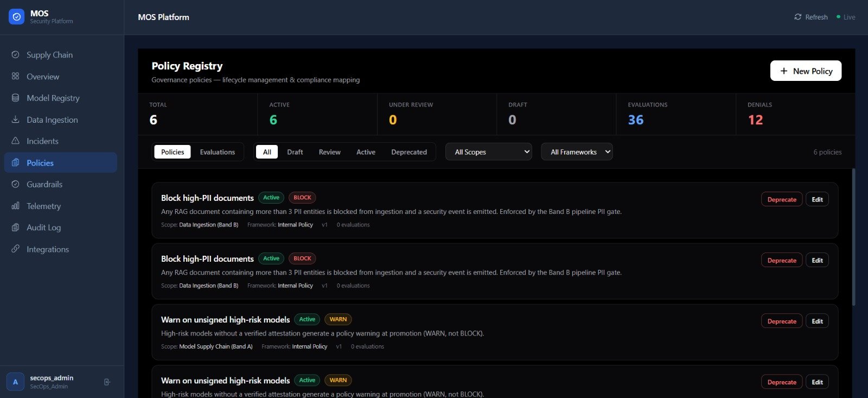Click the Active 6 stat card
This screenshot has width=868, height=398.
pyautogui.click(x=317, y=114)
